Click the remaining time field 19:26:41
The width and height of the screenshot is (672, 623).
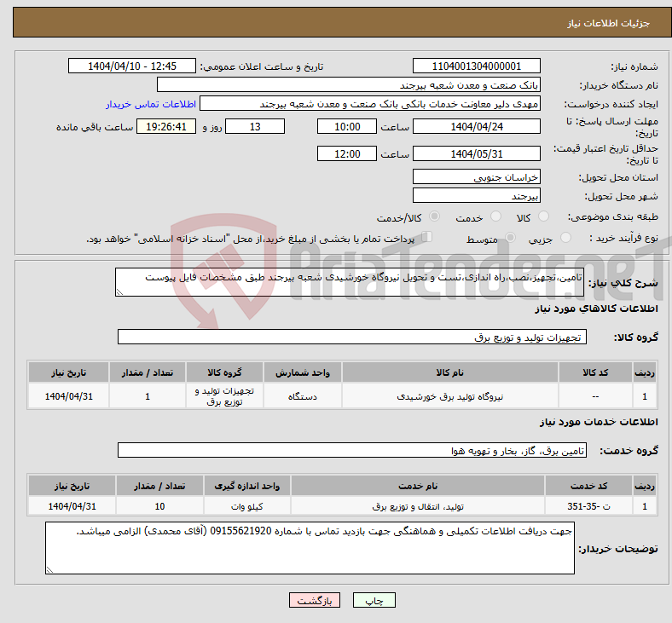(166, 127)
